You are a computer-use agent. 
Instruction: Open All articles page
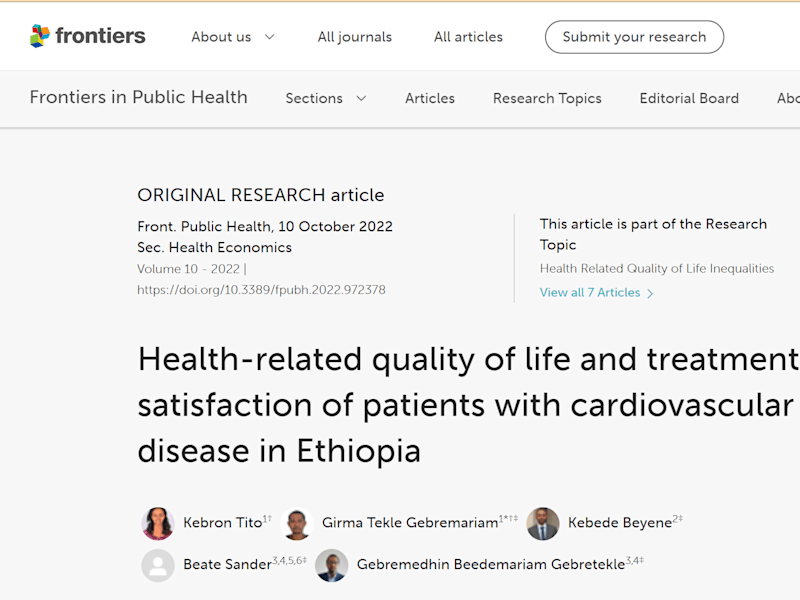[468, 37]
